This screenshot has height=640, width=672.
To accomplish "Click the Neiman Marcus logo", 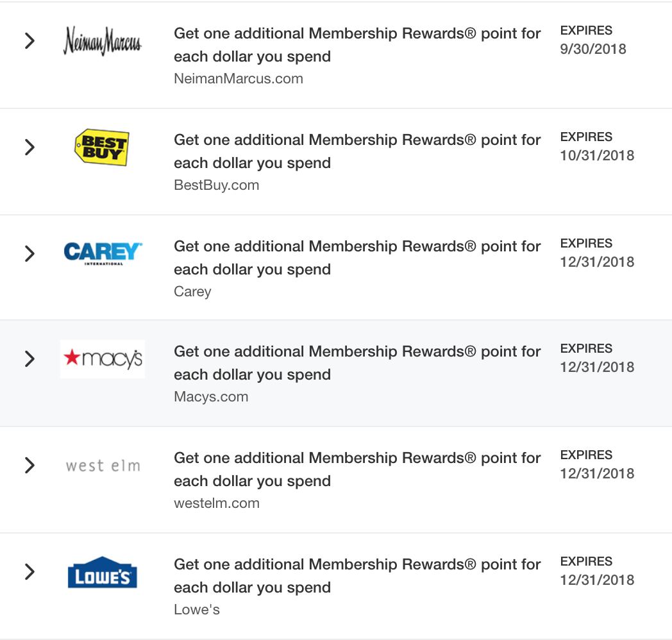I will coord(103,41).
